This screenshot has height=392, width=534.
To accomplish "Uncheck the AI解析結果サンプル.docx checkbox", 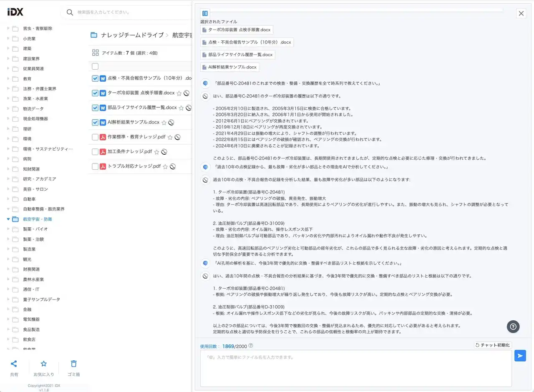I will click(95, 122).
